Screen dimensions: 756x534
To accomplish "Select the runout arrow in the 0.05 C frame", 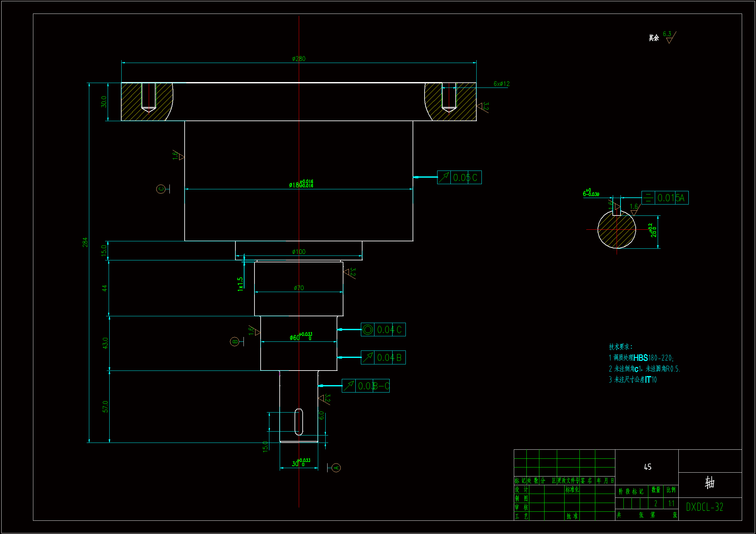I will pos(444,177).
